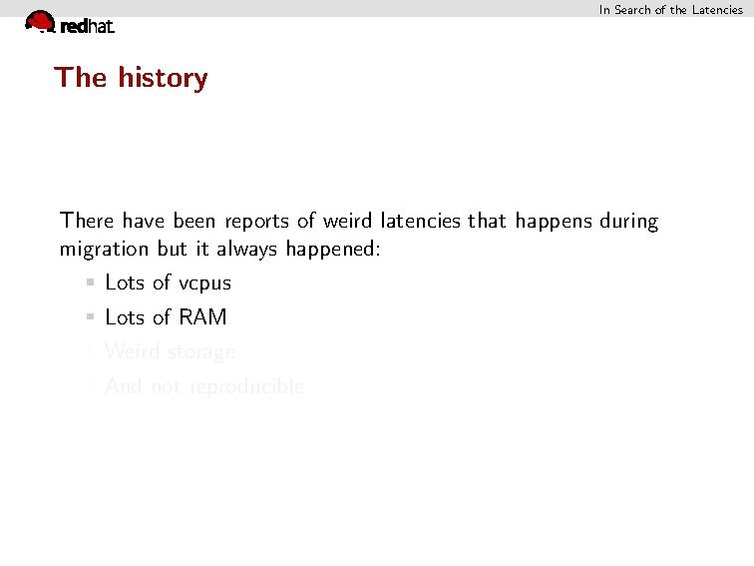754x566 pixels.
Task: Click the word vcpus in first bullet
Action: [x=204, y=284]
